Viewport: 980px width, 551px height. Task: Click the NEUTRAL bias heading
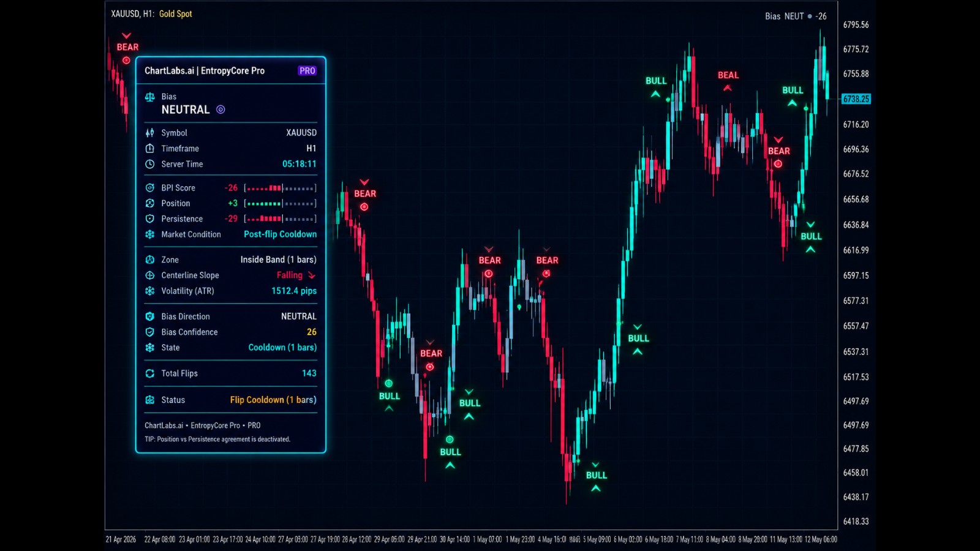186,110
